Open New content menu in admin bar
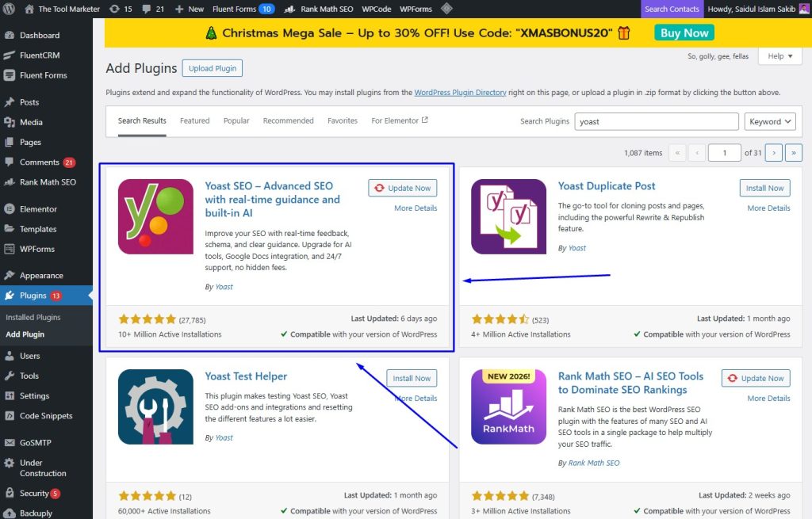 (190, 9)
